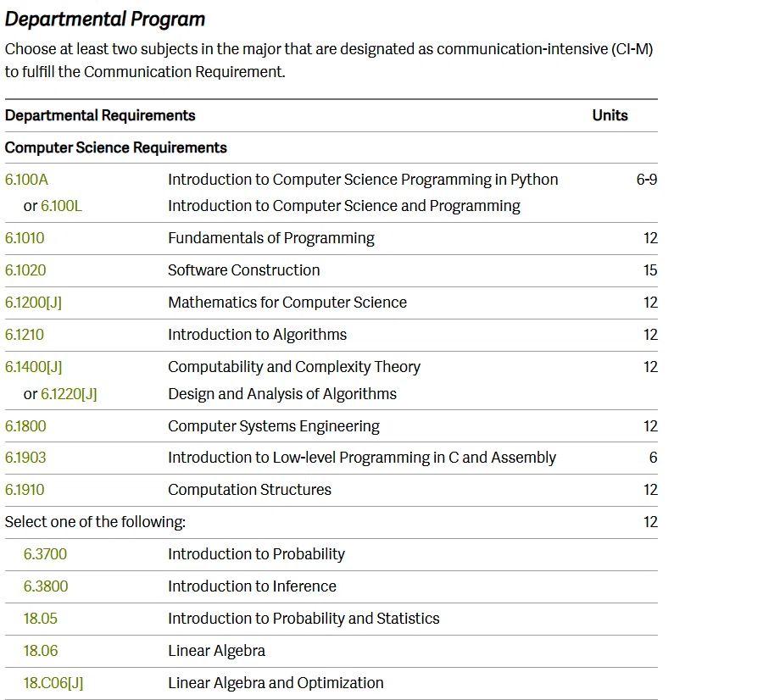Click the Departmental Program heading

pyautogui.click(x=105, y=19)
